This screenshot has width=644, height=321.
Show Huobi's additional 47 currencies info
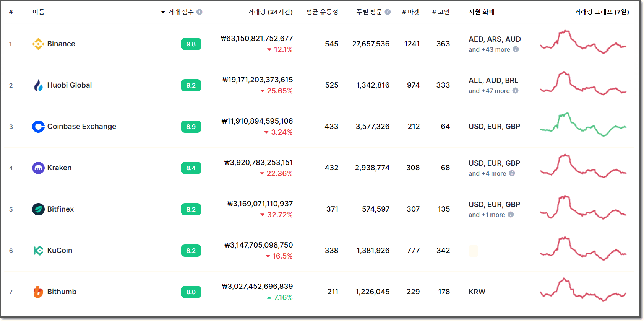pos(515,91)
